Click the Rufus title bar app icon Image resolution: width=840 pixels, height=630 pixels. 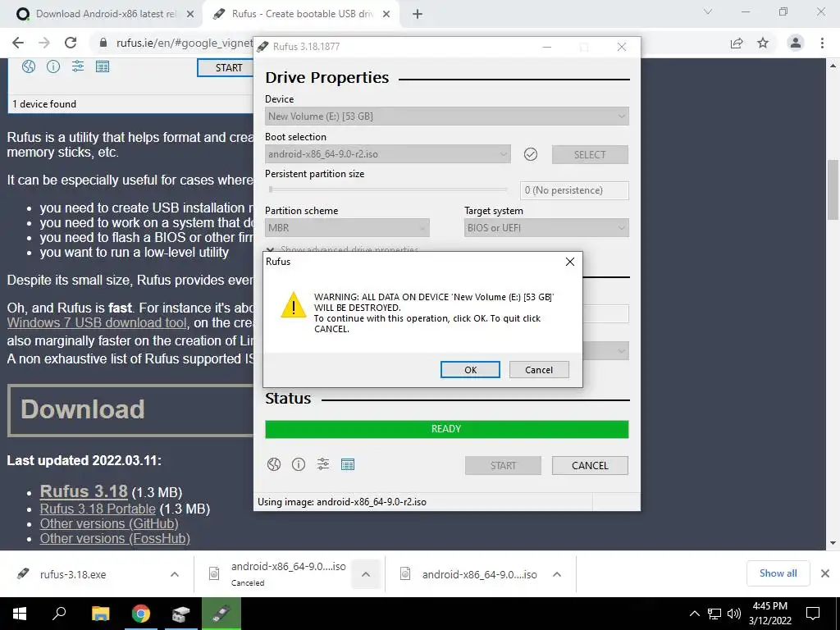coord(262,47)
